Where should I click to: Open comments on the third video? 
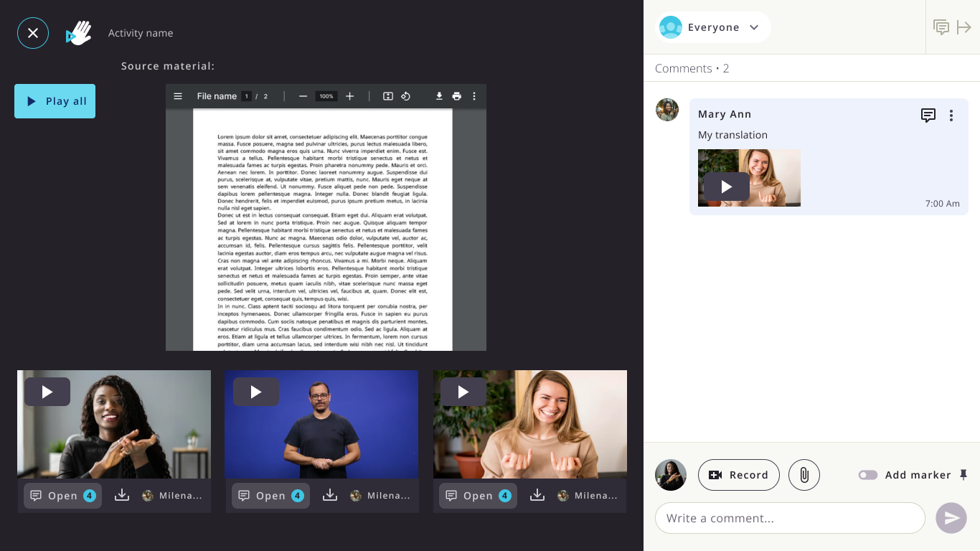(478, 496)
